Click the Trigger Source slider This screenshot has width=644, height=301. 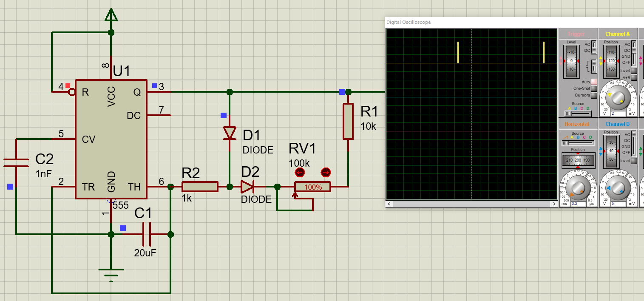577,114
